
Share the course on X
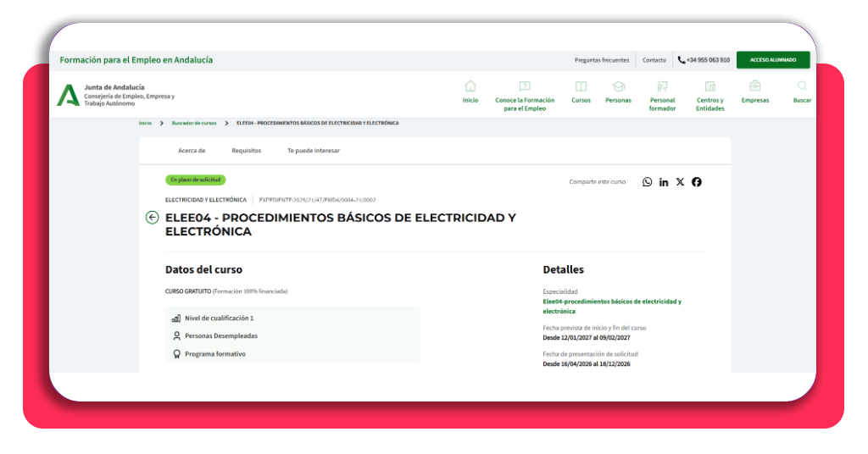pos(680,182)
